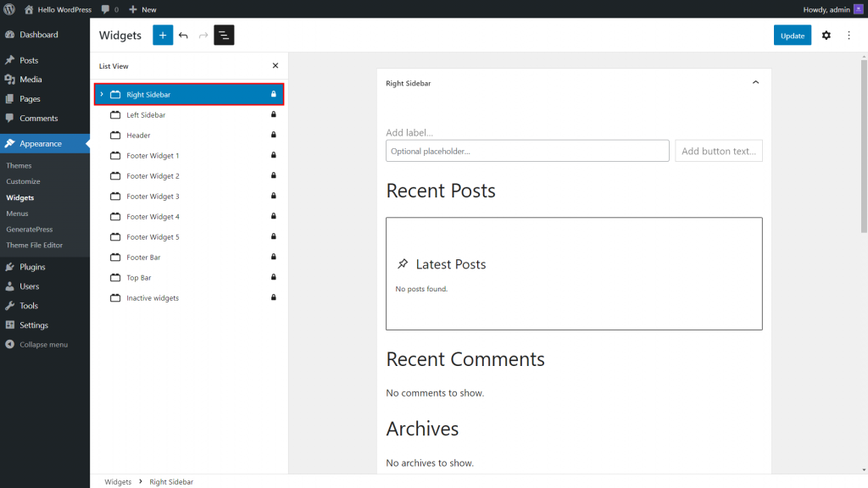
Task: Click the Redo arrow icon
Action: click(x=203, y=35)
